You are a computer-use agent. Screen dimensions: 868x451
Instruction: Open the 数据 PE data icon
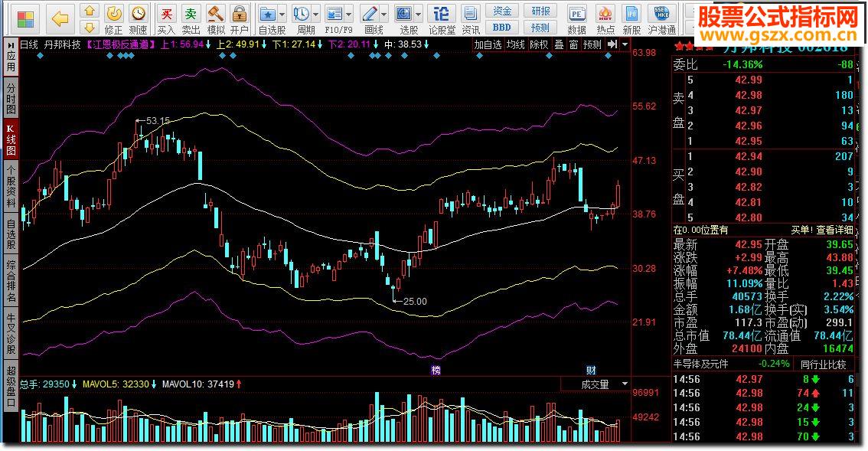[x=577, y=19]
